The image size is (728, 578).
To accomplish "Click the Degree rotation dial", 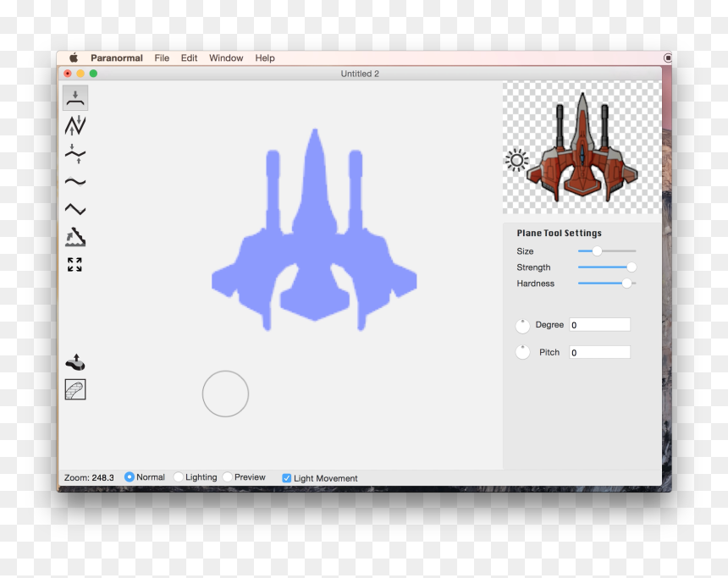I will point(523,326).
